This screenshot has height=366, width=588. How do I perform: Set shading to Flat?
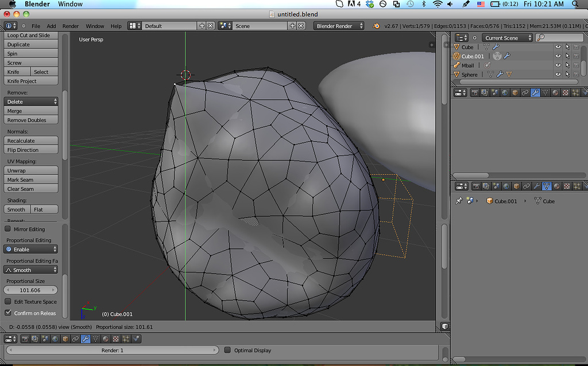coord(44,209)
